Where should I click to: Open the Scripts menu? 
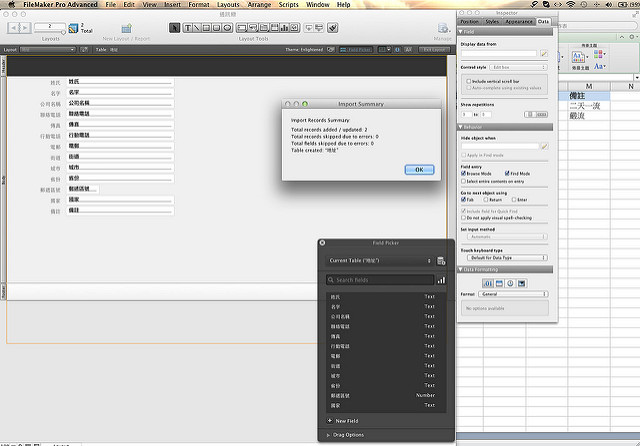click(288, 5)
